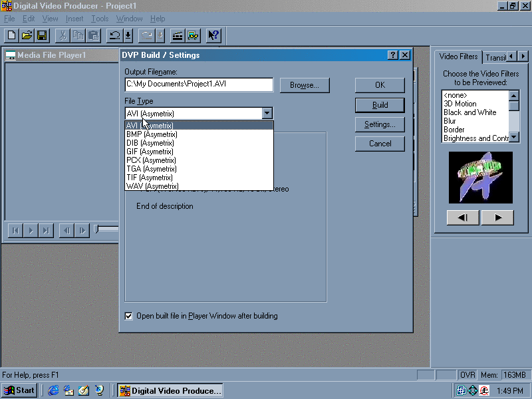Select 3D Motion filter
This screenshot has width=532, height=399.
click(x=475, y=104)
